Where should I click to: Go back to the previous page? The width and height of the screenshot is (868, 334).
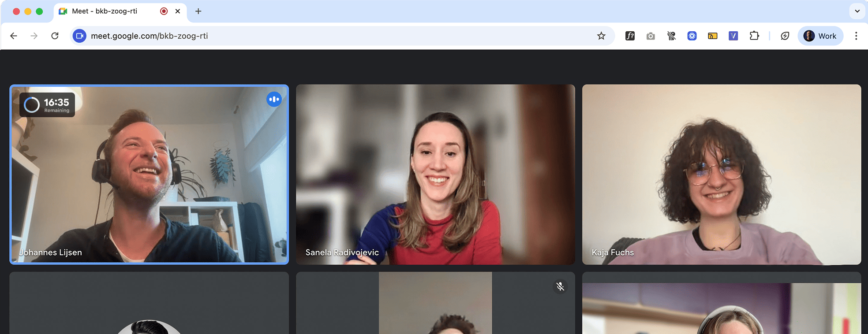(x=14, y=36)
